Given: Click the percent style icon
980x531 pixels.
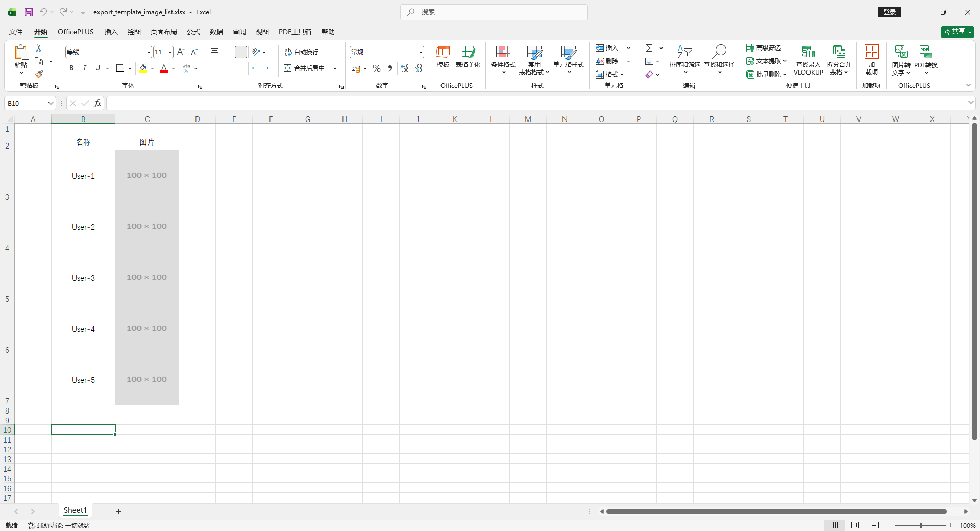Looking at the screenshot, I should pos(377,68).
